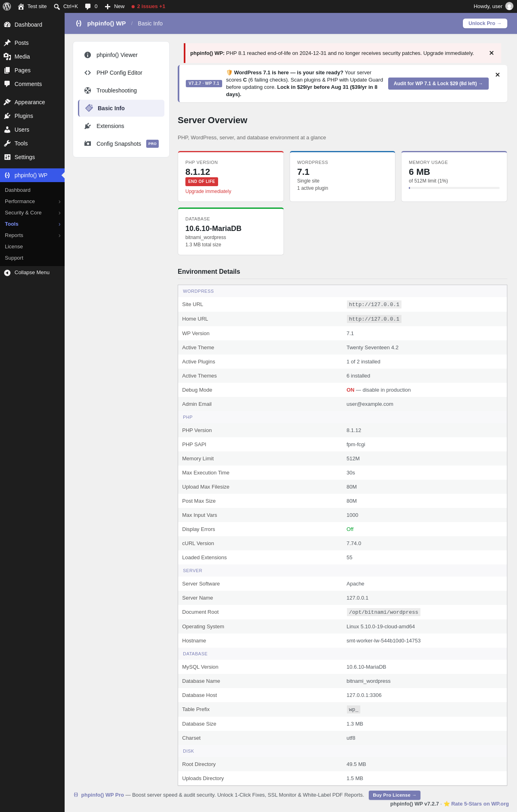Screen dimensions: 517x812
Task: Click the phpinfo() WP sidebar icon
Action: coord(7,175)
